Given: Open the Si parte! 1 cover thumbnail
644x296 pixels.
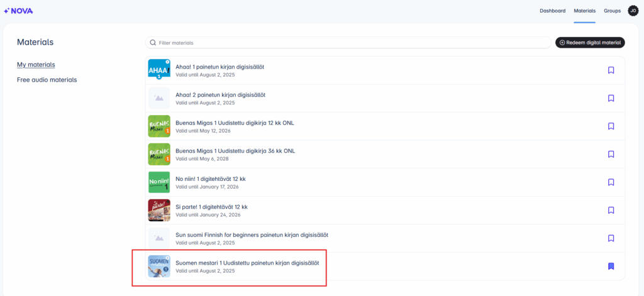Looking at the screenshot, I should pyautogui.click(x=159, y=210).
